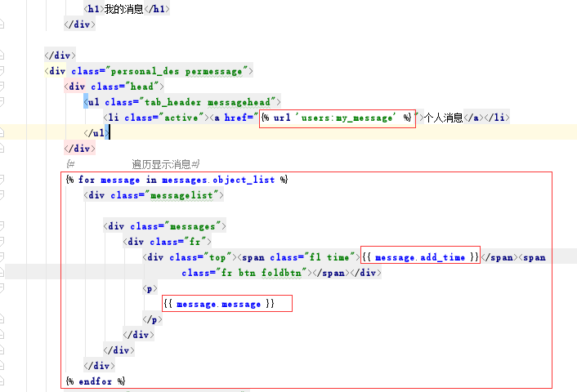
Task: Click the 遍历显示消息 template comment
Action: (x=166, y=164)
